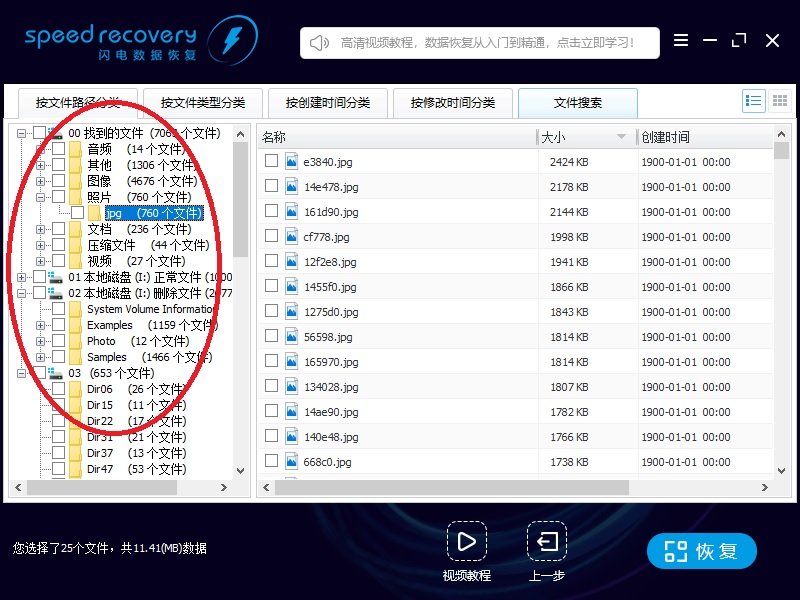
Task: Check the checkbox next to cf778.jpg
Action: (x=271, y=235)
